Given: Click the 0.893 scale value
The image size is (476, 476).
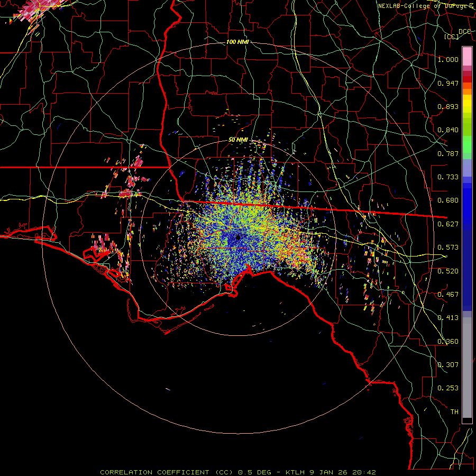Looking at the screenshot, I should click(448, 106).
